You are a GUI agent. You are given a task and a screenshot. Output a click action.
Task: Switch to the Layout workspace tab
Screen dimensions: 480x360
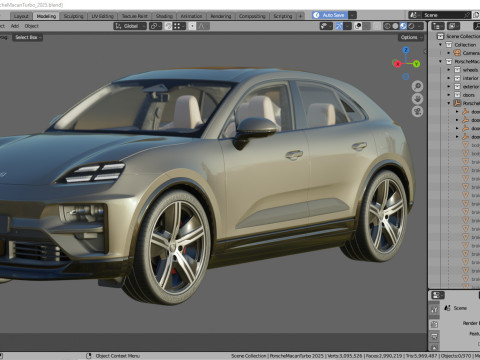coord(21,16)
